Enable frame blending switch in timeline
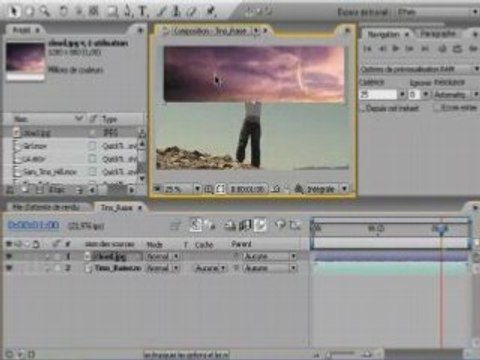This screenshot has height=360, width=480. coord(246,225)
